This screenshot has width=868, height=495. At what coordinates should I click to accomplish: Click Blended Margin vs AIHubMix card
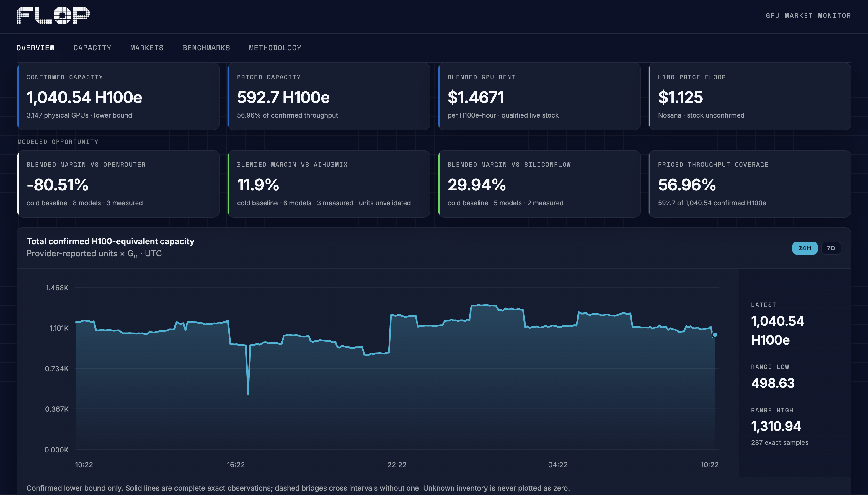point(329,184)
